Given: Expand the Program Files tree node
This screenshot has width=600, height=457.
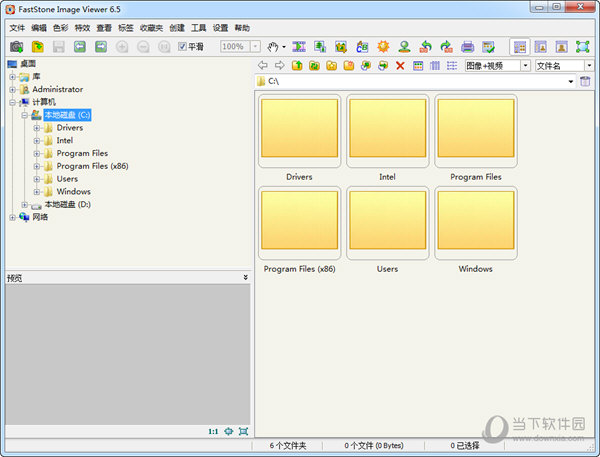Looking at the screenshot, I should point(37,153).
